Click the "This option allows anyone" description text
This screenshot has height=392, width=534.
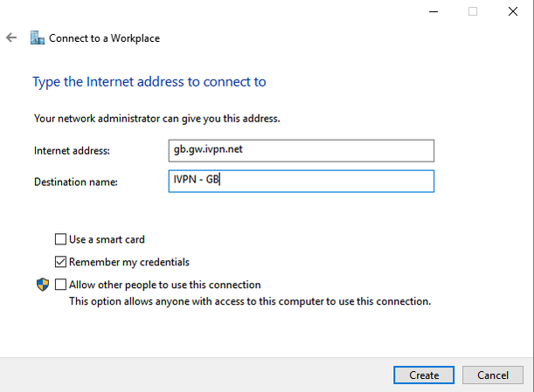point(250,301)
